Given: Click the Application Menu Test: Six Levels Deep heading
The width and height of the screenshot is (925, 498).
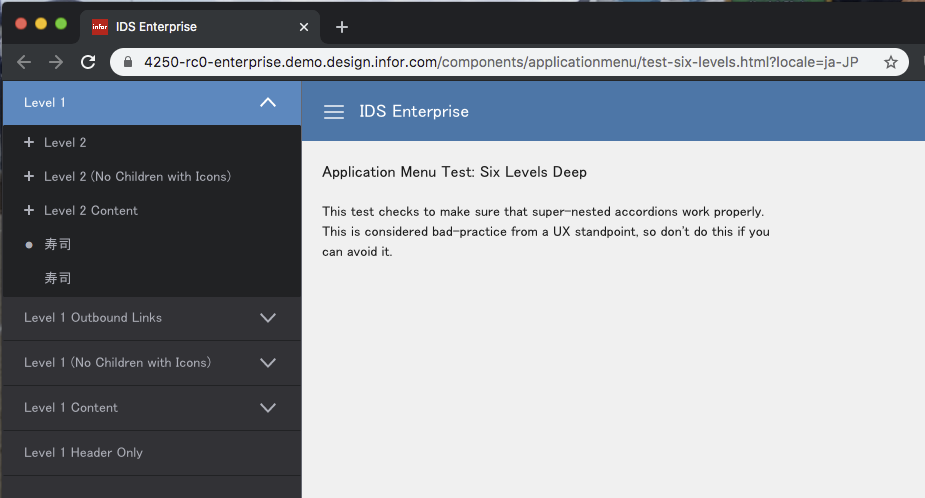Looking at the screenshot, I should pos(454,172).
